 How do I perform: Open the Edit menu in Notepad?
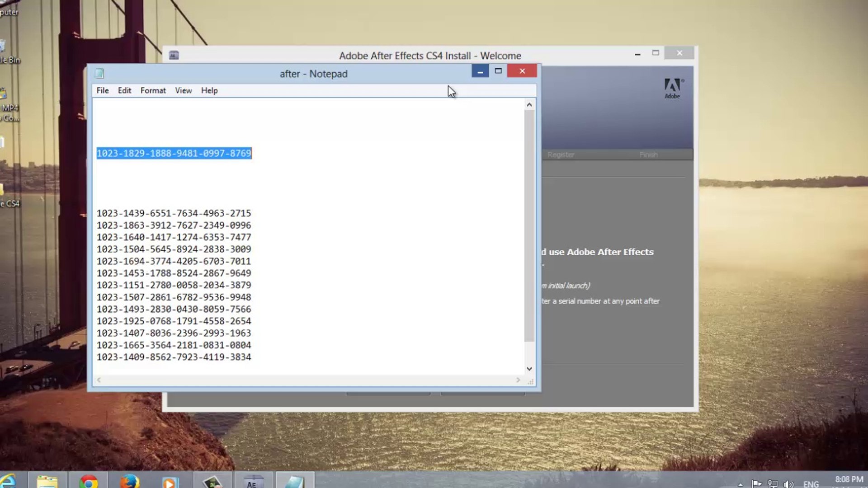tap(124, 90)
